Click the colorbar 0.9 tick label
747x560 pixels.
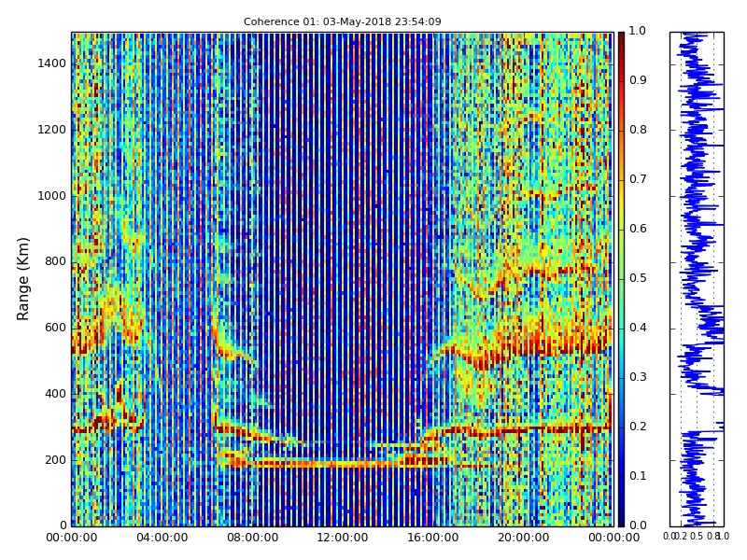[638, 80]
